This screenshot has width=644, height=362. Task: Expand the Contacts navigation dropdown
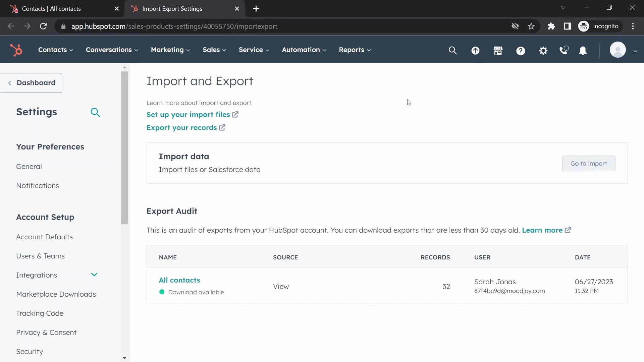52,50
